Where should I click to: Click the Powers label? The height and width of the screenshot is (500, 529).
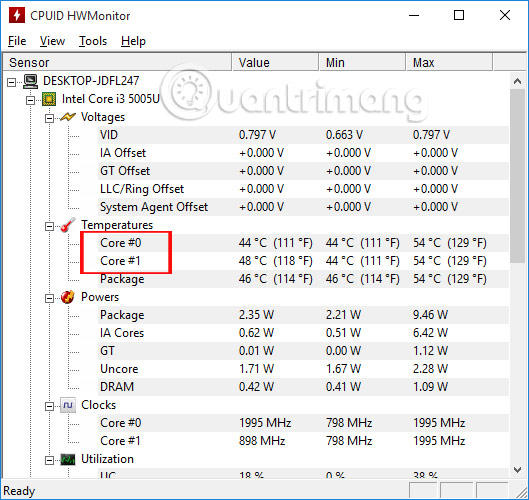100,297
